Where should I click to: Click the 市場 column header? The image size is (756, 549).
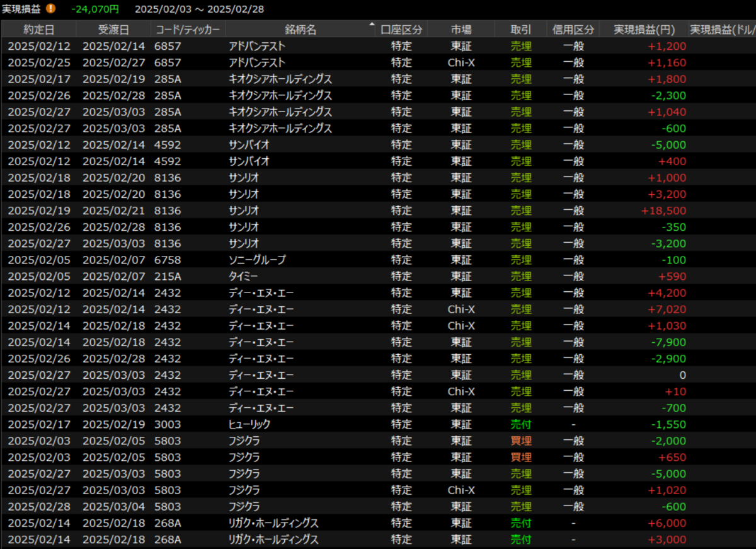click(x=461, y=30)
